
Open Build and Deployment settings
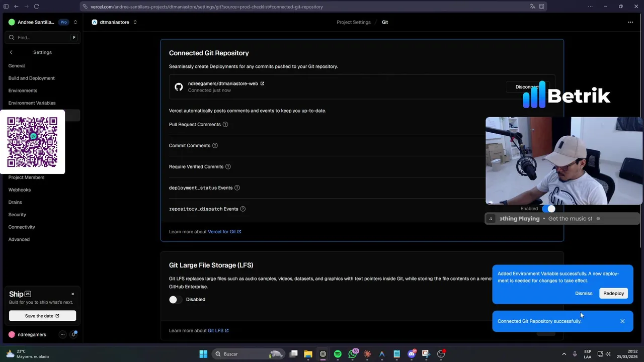click(x=32, y=78)
